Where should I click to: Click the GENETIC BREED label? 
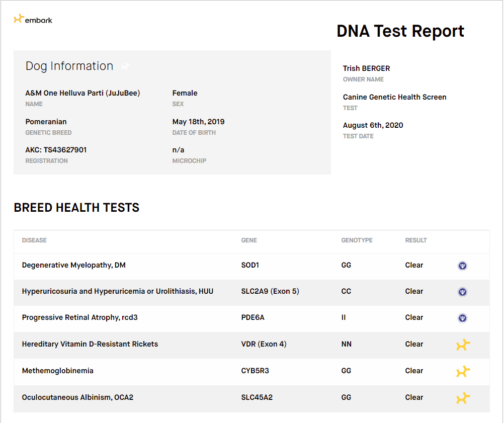(x=48, y=133)
